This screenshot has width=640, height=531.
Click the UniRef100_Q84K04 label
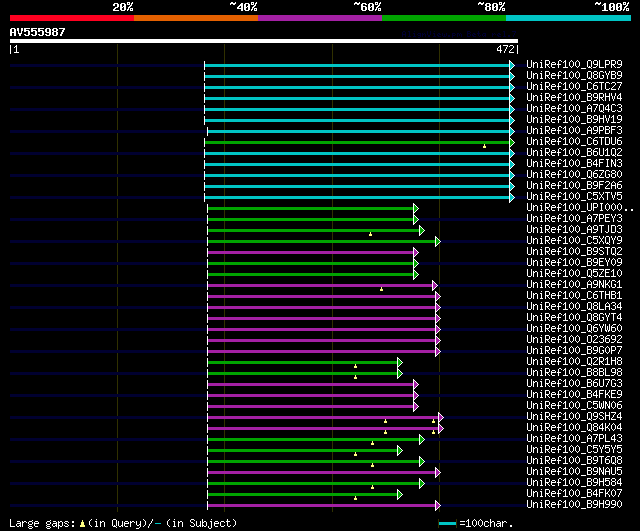coord(574,428)
